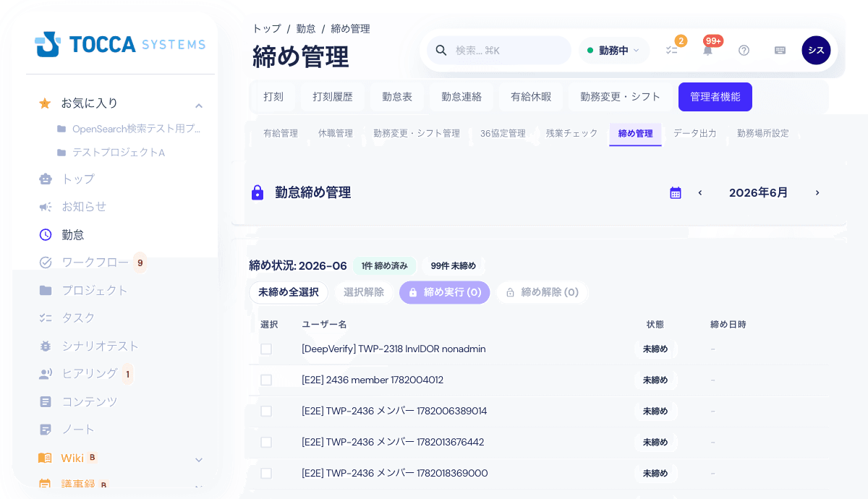
Task: Click the calendar icon beside 議事録
Action: pyautogui.click(x=45, y=485)
